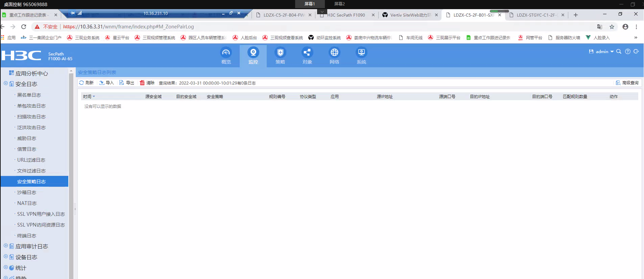This screenshot has width=644, height=279.
Task: Open URL过滤日志 in the sidebar
Action: point(31,160)
